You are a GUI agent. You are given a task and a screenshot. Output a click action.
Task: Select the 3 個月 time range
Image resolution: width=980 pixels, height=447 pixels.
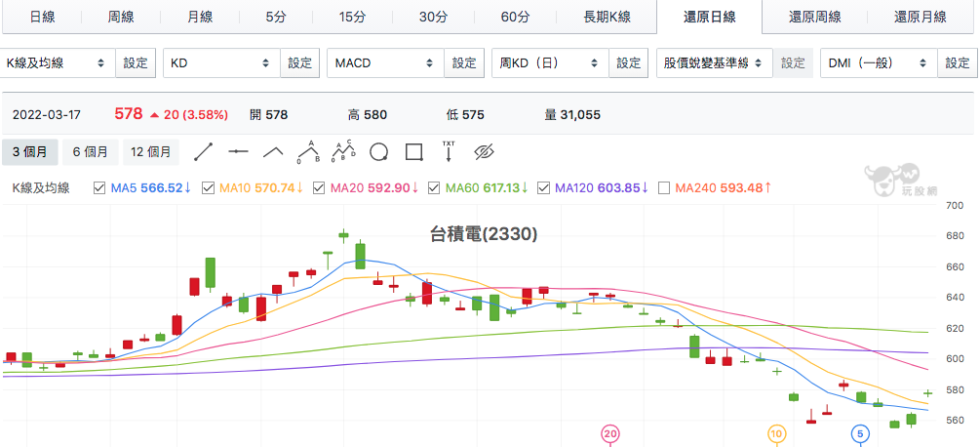coord(30,152)
